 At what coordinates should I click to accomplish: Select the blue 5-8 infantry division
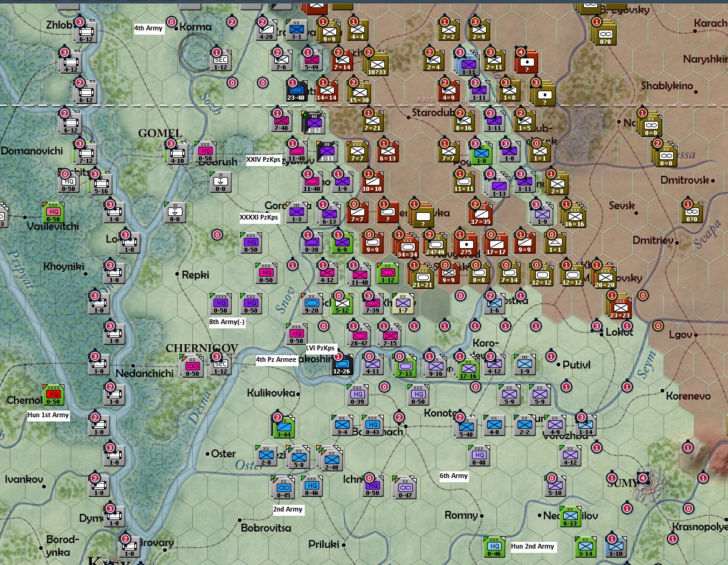point(299,458)
